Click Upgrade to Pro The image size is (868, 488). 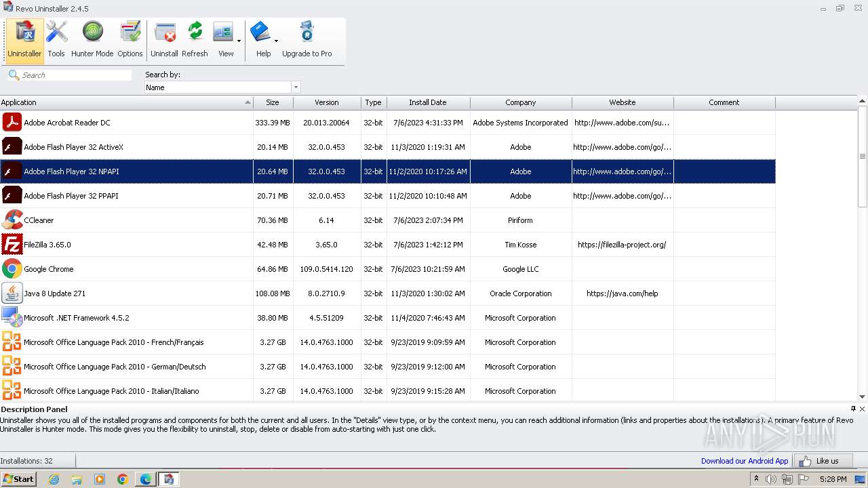tap(307, 40)
